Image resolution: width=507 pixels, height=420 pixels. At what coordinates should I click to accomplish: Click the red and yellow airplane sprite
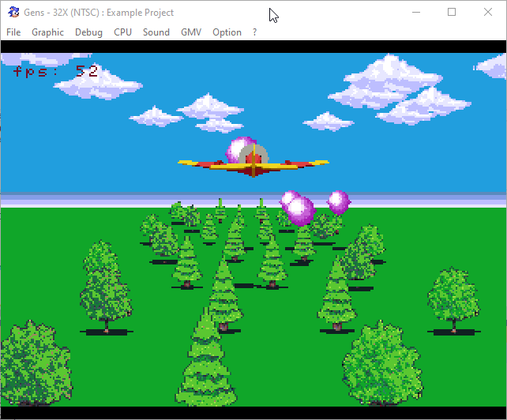253,163
